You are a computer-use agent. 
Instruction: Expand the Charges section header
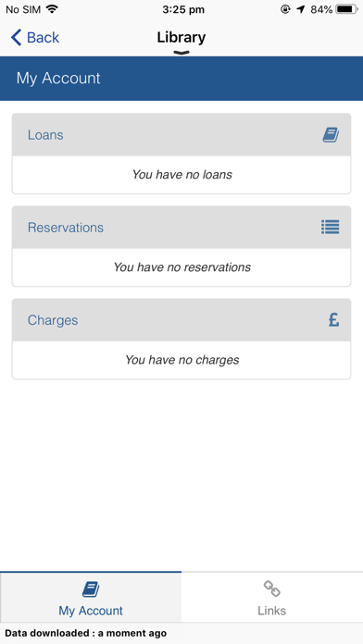click(x=181, y=320)
